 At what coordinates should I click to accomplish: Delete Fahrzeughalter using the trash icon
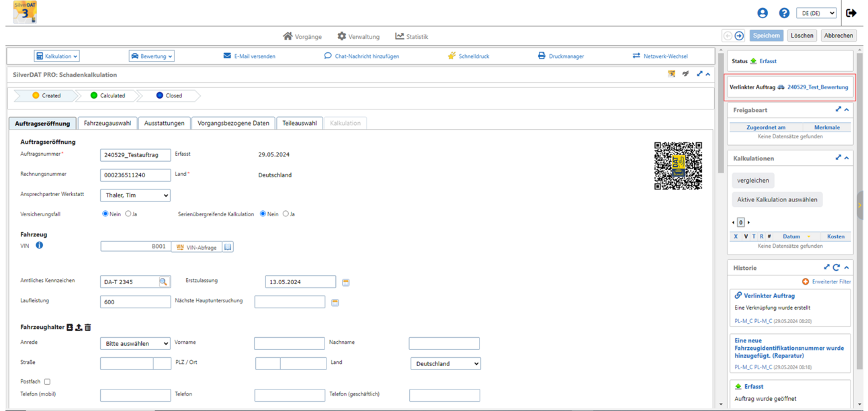point(88,328)
